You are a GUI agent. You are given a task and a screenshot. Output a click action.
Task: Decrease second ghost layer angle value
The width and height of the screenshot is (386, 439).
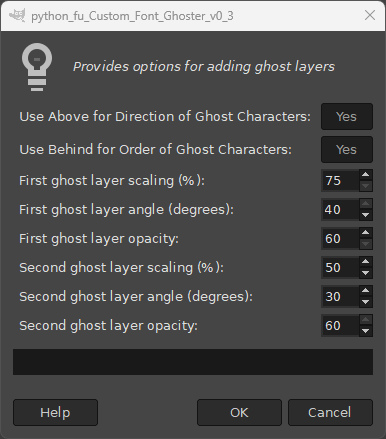click(x=366, y=302)
